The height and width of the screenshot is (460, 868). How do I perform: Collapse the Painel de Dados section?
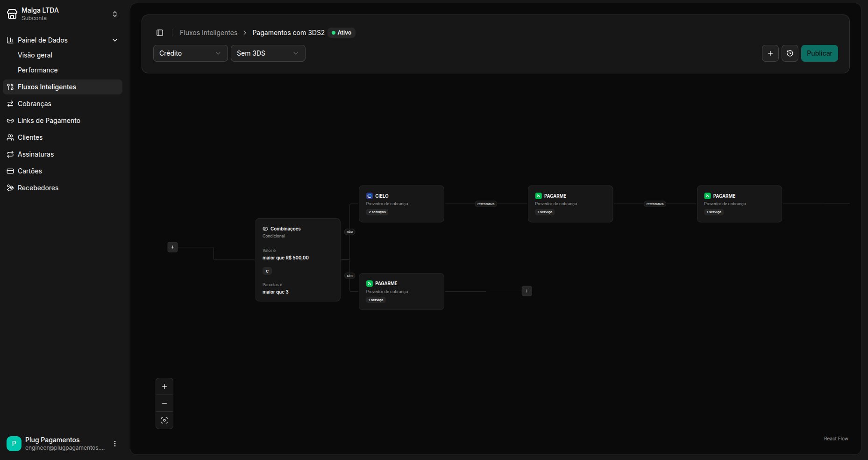63,40
